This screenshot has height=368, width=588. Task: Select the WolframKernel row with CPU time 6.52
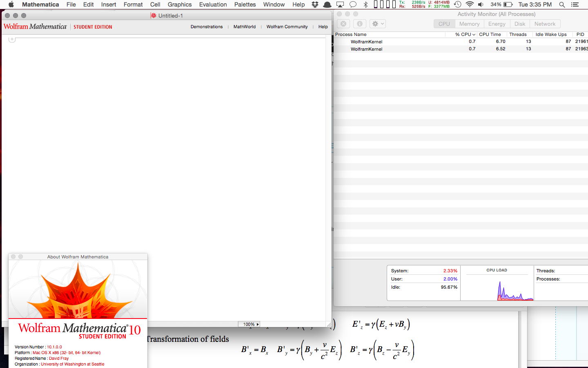pyautogui.click(x=461, y=49)
